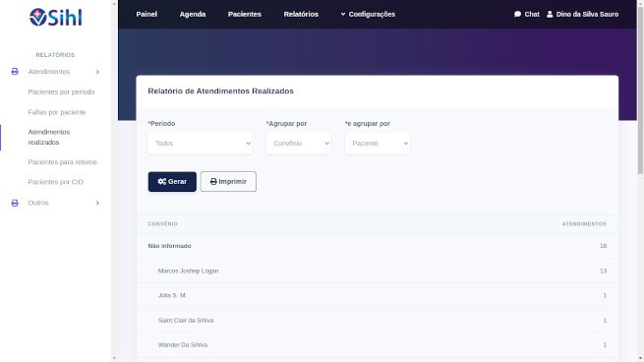Open the Agrupar por Convênio dropdown
Image resolution: width=644 pixels, height=362 pixels.
coord(299,143)
